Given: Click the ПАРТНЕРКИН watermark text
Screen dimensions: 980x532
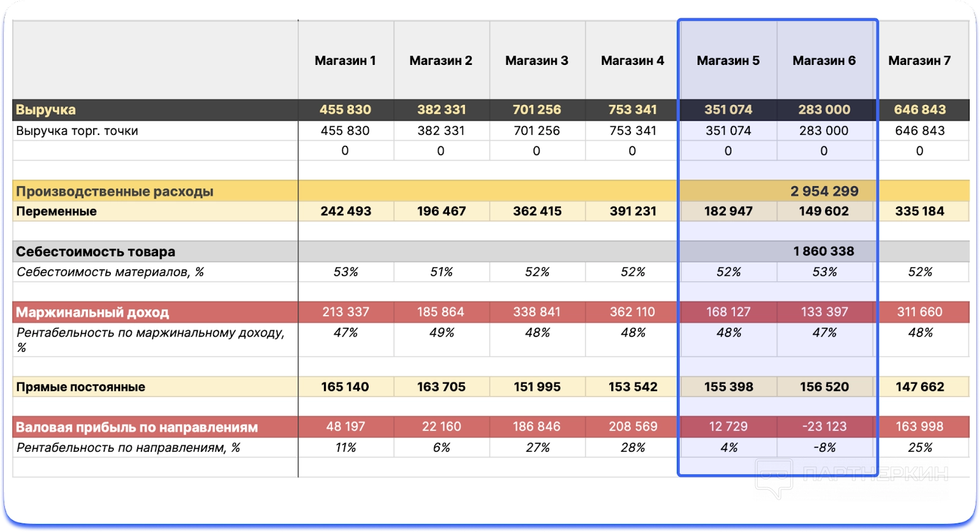Looking at the screenshot, I should pyautogui.click(x=875, y=473).
